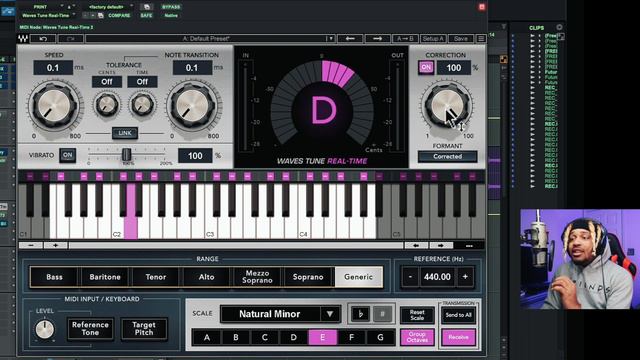Open the Default Preset dropdown arrow
Image resolution: width=640 pixels, height=360 pixels.
[330, 39]
